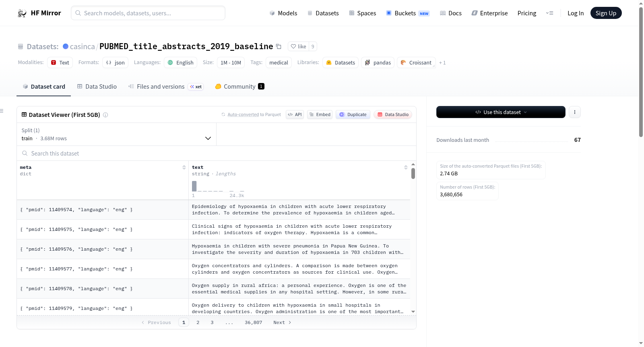Click the dataset title PUBMED_title_abstracts_2019_baseline
This screenshot has width=644, height=347.
[x=186, y=46]
